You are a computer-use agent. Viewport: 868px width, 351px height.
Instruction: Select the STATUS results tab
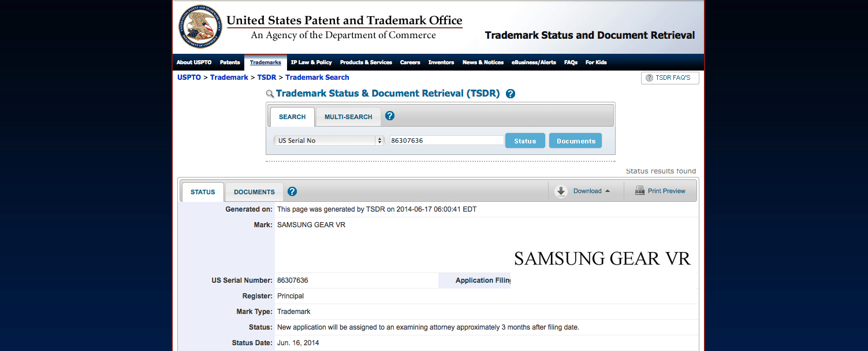(203, 192)
